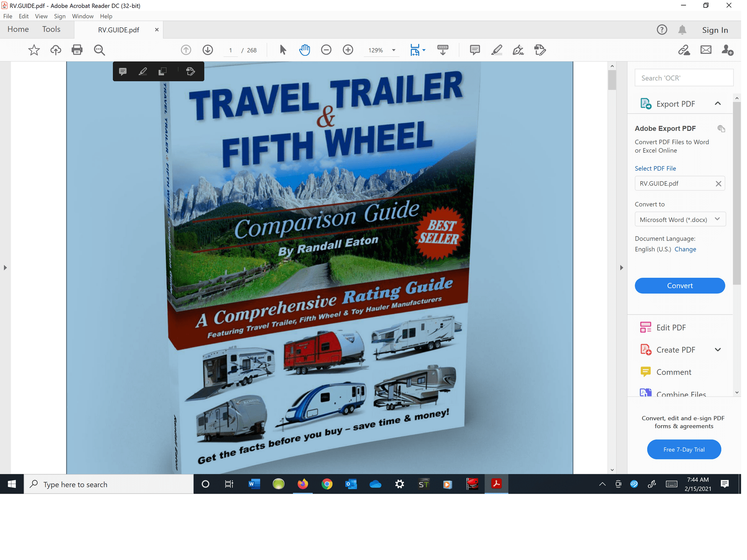The width and height of the screenshot is (747, 560).
Task: Click the document vertical scrollbar thumb
Action: tap(612, 80)
